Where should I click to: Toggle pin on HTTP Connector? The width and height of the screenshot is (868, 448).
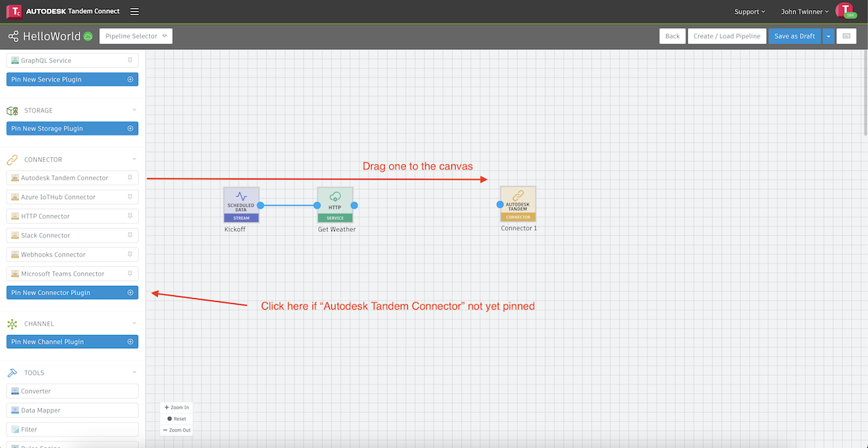tap(130, 216)
